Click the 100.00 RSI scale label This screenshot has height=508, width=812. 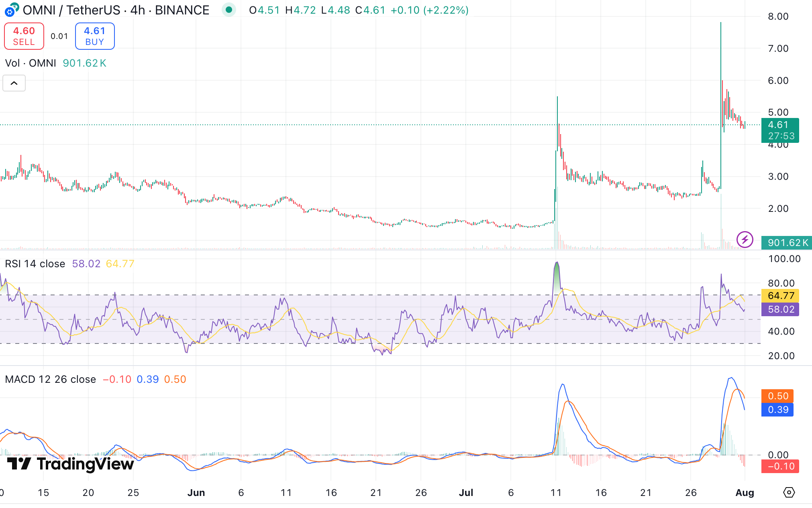coord(784,259)
